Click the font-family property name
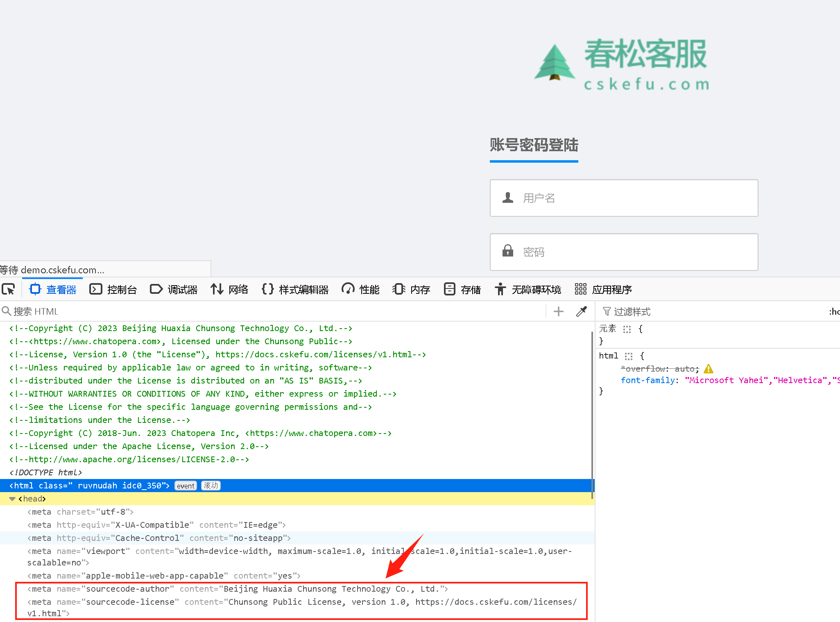The width and height of the screenshot is (840, 622). pos(647,380)
